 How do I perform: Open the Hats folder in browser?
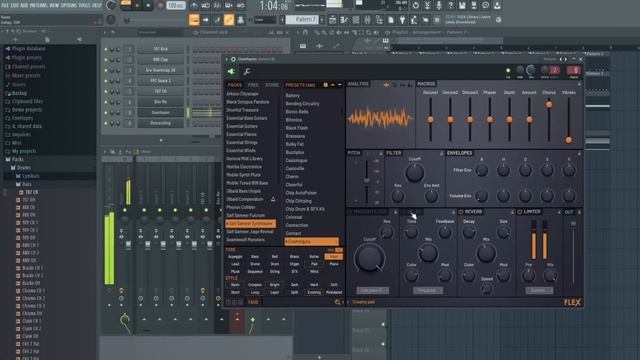click(x=27, y=184)
